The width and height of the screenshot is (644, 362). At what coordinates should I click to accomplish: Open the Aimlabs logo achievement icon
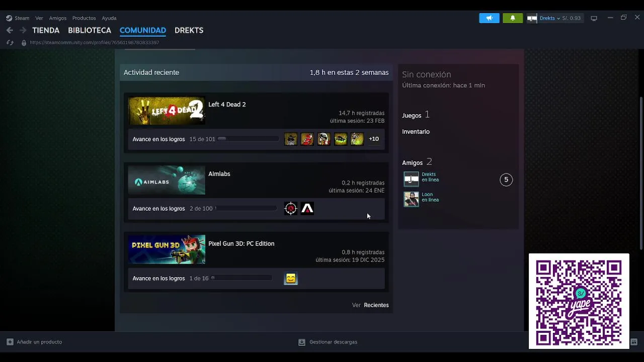click(307, 209)
